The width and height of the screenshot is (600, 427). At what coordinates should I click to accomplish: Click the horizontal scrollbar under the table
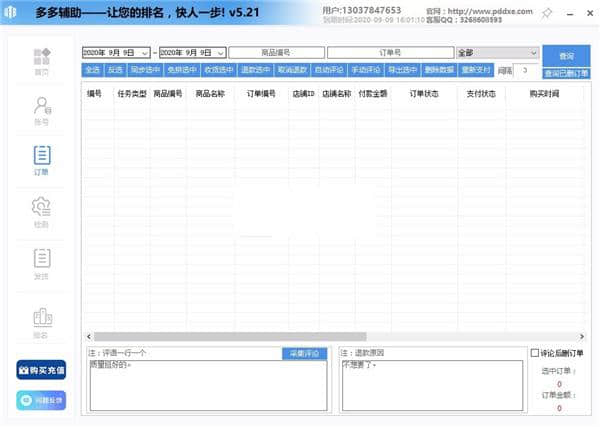click(300, 336)
